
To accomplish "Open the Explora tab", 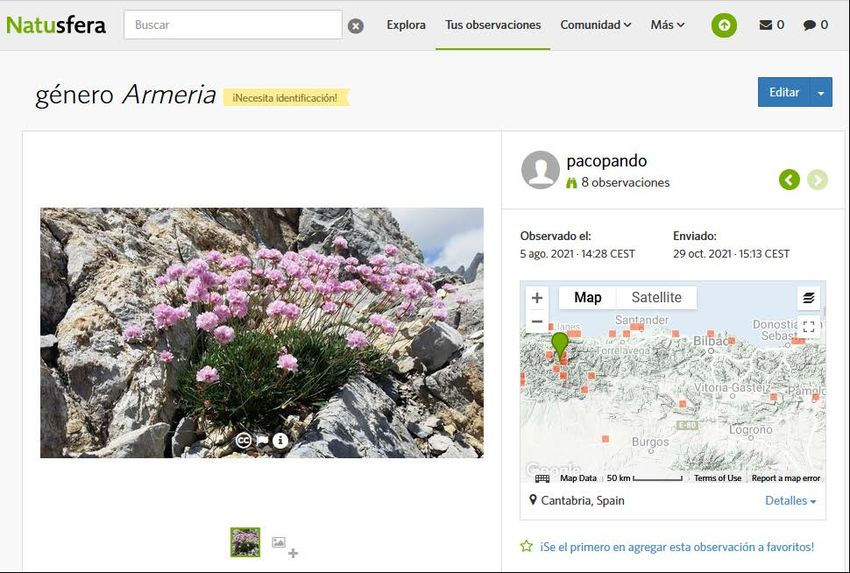I will point(406,25).
